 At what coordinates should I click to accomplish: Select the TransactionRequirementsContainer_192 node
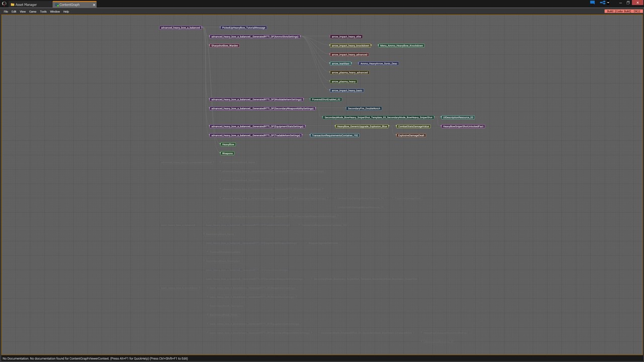pos(335,136)
